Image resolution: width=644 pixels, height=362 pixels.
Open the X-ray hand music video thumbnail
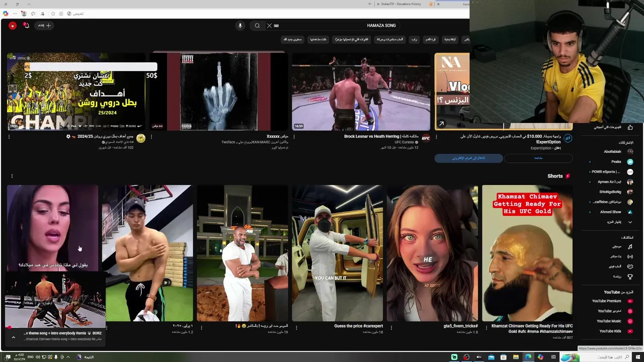(x=219, y=92)
